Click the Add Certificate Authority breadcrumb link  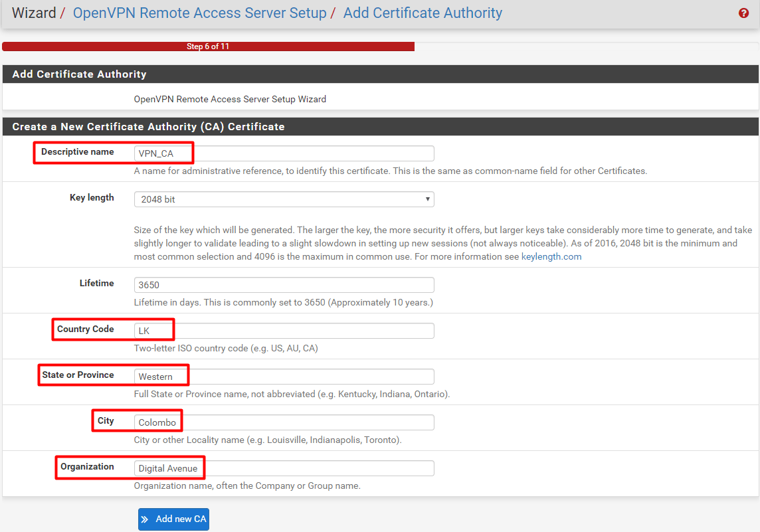(x=423, y=13)
